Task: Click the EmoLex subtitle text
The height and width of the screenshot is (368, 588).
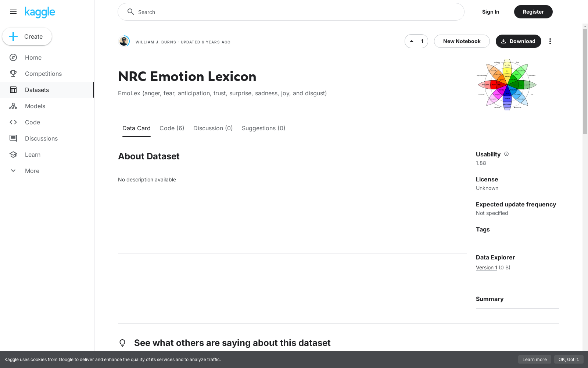Action: pyautogui.click(x=222, y=93)
